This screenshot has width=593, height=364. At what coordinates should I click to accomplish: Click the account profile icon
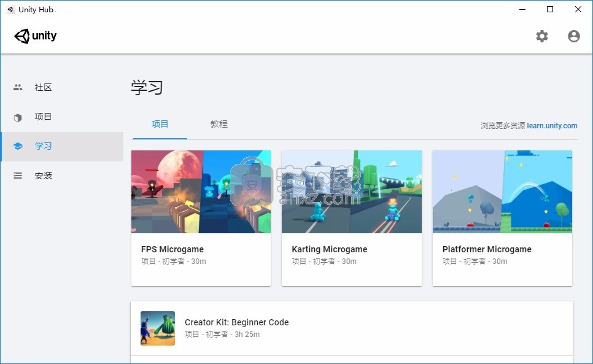tap(573, 36)
